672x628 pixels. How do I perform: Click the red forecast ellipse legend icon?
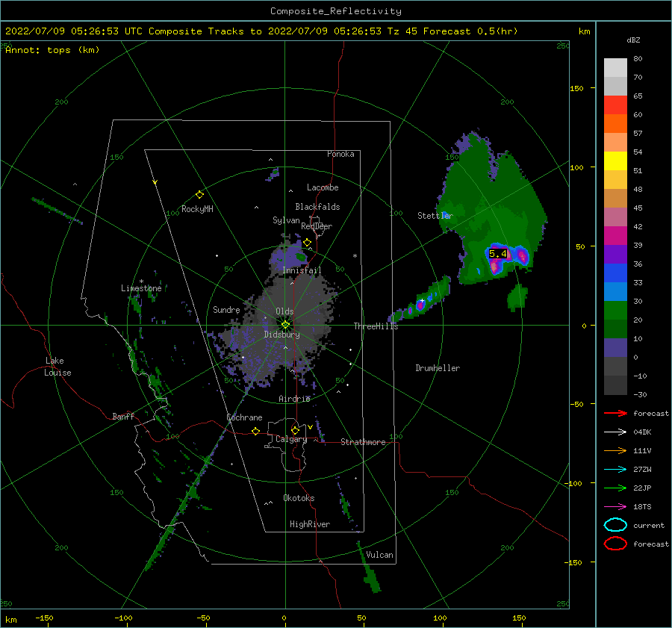(x=615, y=544)
